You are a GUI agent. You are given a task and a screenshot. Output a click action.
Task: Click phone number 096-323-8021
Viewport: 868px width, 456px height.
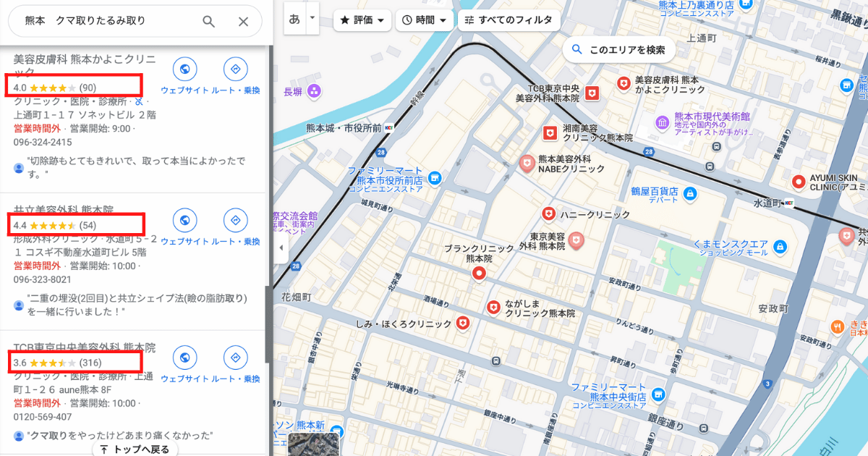[43, 279]
